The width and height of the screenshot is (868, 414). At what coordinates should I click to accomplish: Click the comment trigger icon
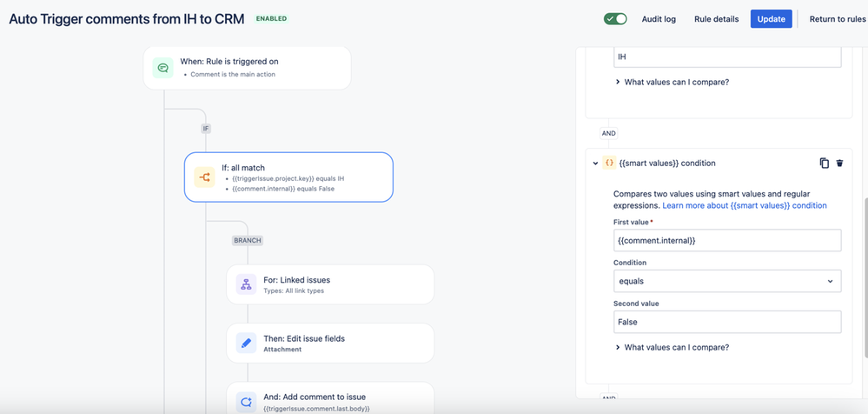tap(162, 68)
